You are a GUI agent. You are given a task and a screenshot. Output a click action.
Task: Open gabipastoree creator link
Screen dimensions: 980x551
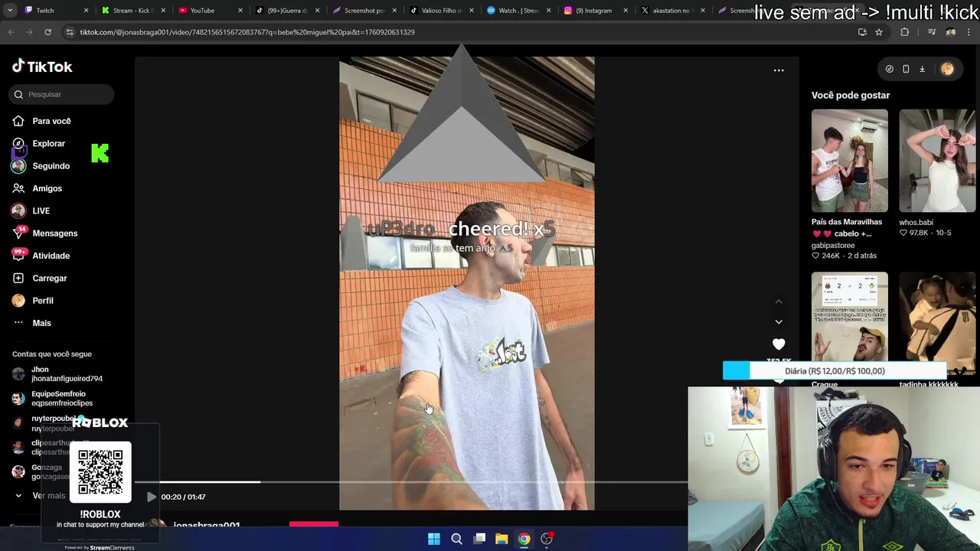point(833,246)
